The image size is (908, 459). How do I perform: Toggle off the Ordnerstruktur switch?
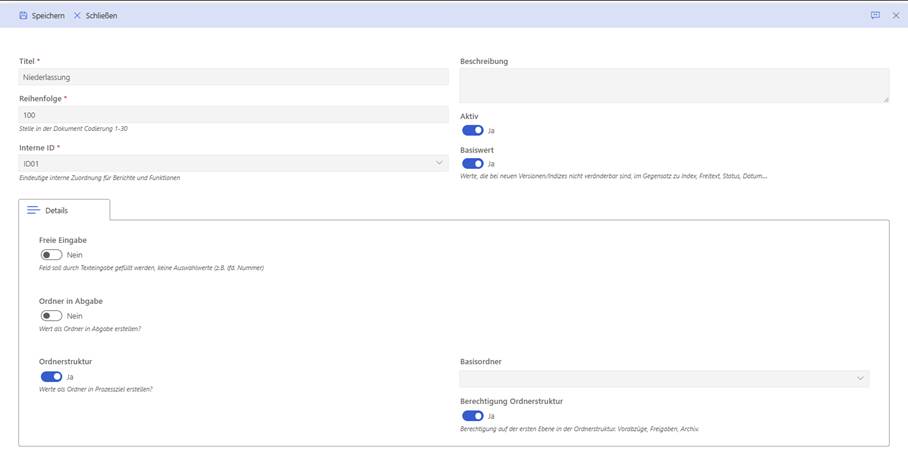coord(51,377)
